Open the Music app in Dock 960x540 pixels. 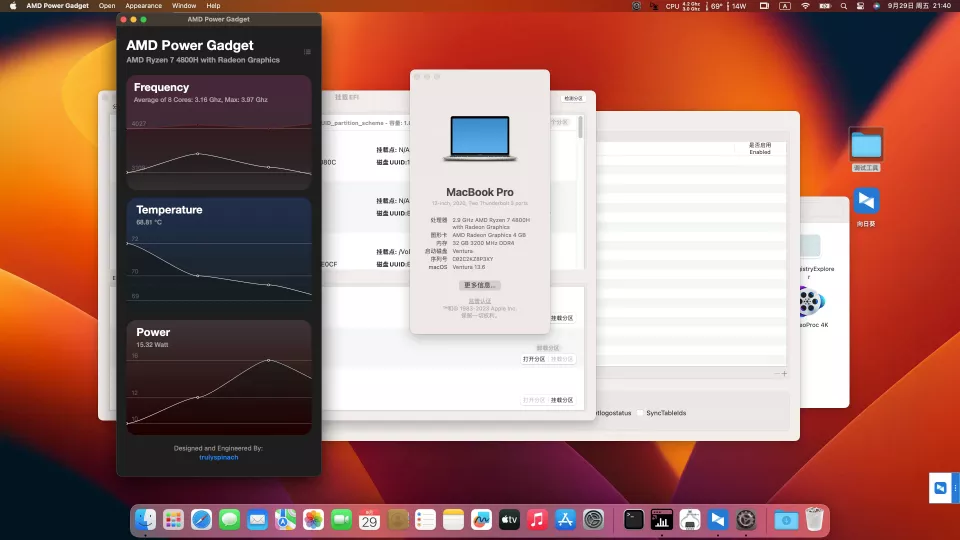[537, 520]
